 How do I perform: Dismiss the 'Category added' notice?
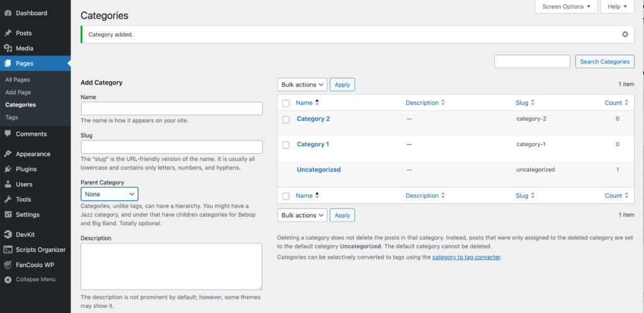(625, 34)
